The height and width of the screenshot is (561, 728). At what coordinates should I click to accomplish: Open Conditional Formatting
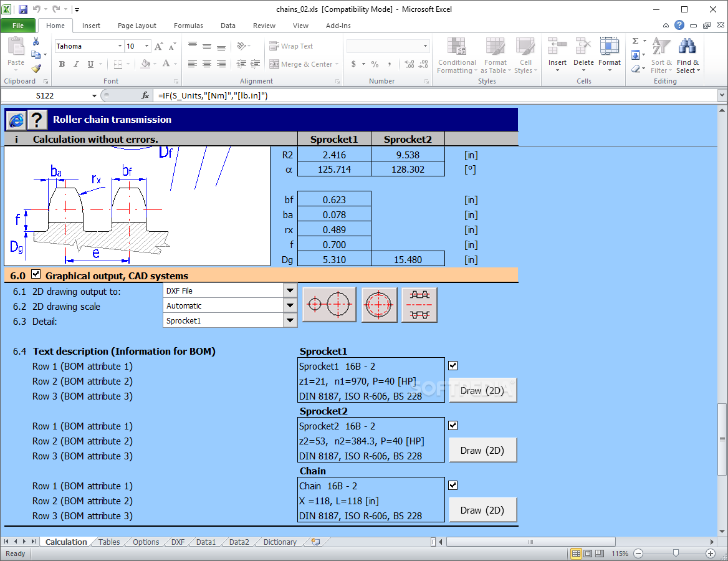pos(457,55)
